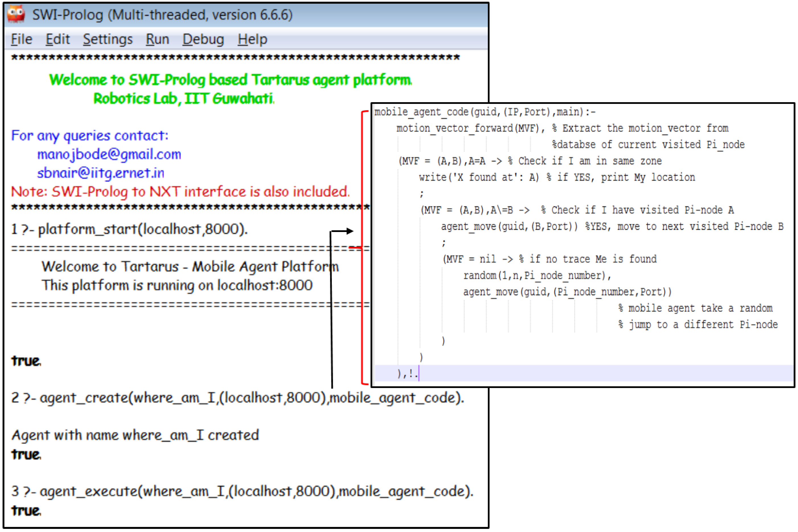
Task: Click the SWI-Prolog window title bar text
Action: 163,15
